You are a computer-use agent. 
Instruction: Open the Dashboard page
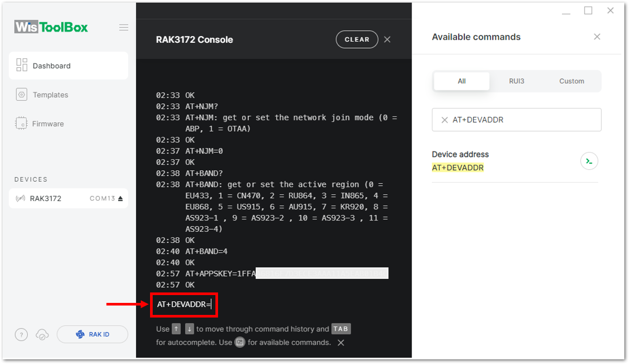[x=68, y=66]
